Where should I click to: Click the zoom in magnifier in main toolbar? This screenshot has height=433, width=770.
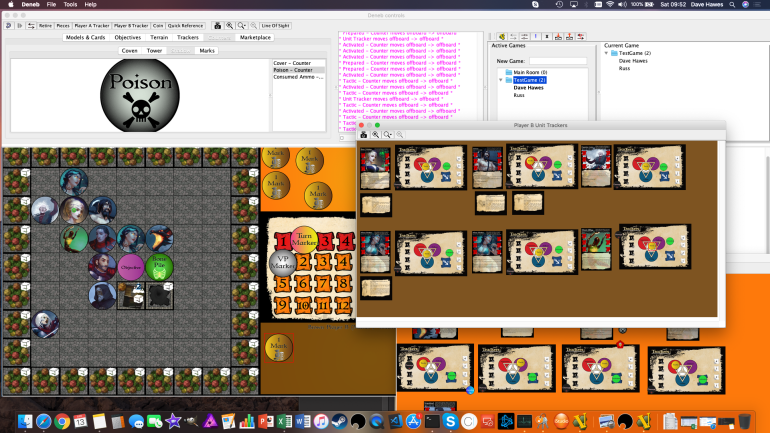pyautogui.click(x=230, y=25)
